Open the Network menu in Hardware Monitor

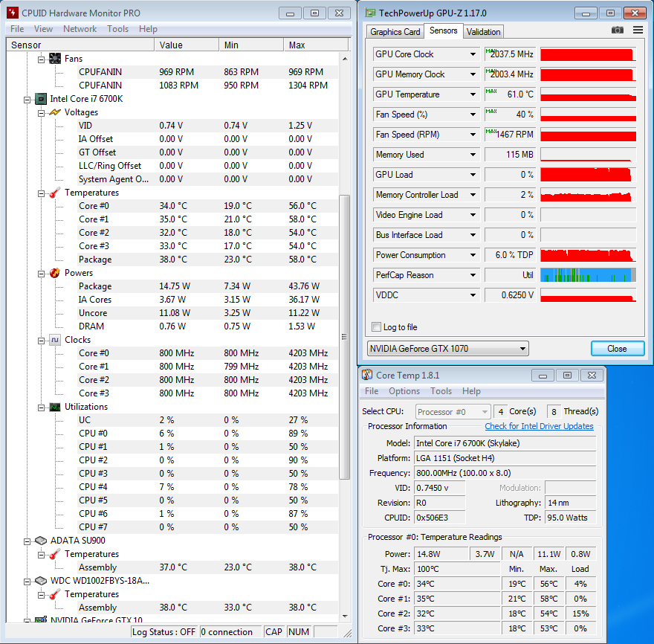(x=80, y=29)
